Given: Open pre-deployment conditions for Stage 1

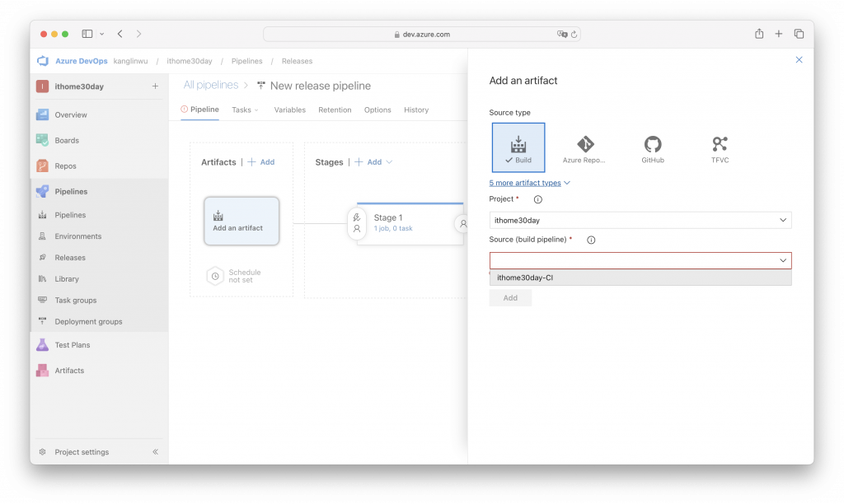Looking at the screenshot, I should (x=357, y=223).
